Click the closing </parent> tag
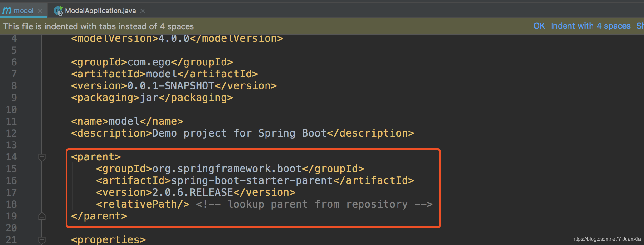This screenshot has width=644, height=245. 99,216
